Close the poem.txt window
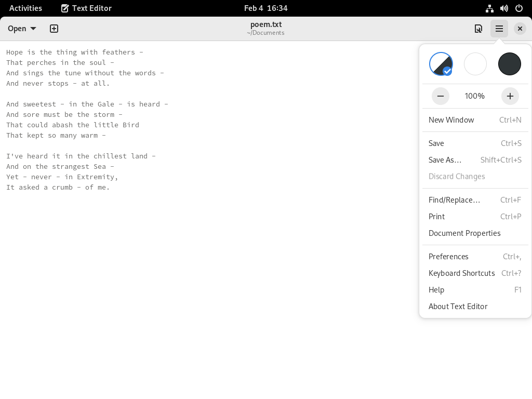The width and height of the screenshot is (532, 399). coord(520,29)
